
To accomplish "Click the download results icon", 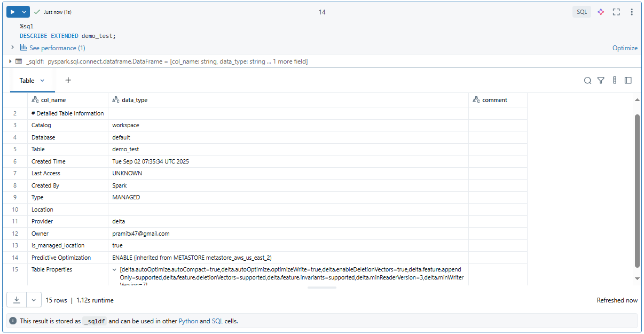I will click(x=16, y=300).
